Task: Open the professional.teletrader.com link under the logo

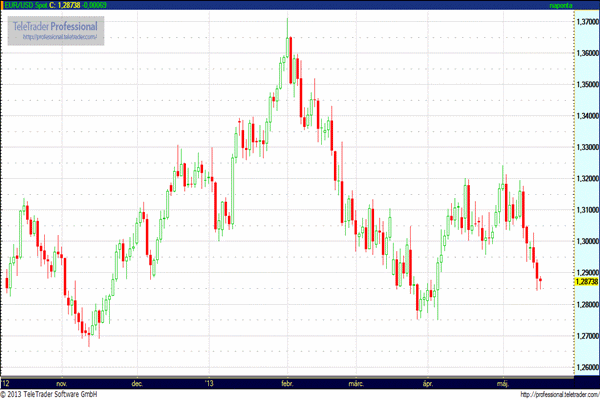Action: pos(60,37)
